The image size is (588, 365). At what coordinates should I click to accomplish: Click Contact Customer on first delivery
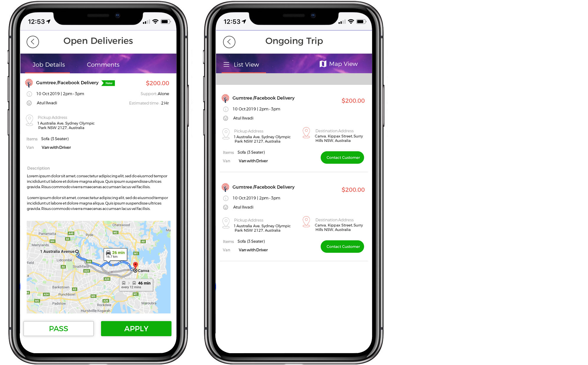click(343, 157)
